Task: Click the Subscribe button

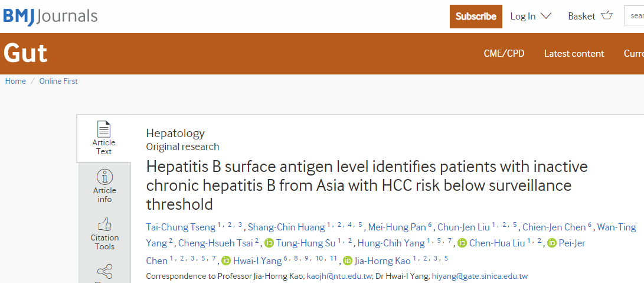Action: (x=476, y=17)
